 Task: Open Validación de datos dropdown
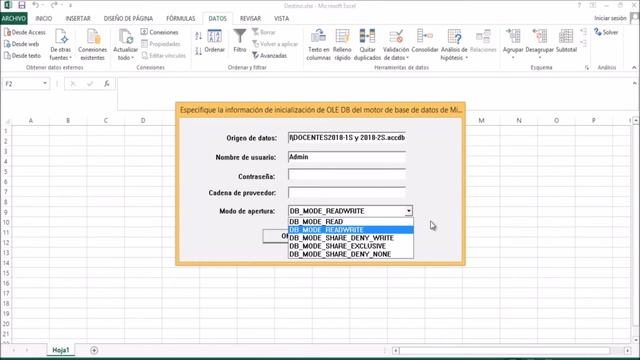(x=396, y=45)
